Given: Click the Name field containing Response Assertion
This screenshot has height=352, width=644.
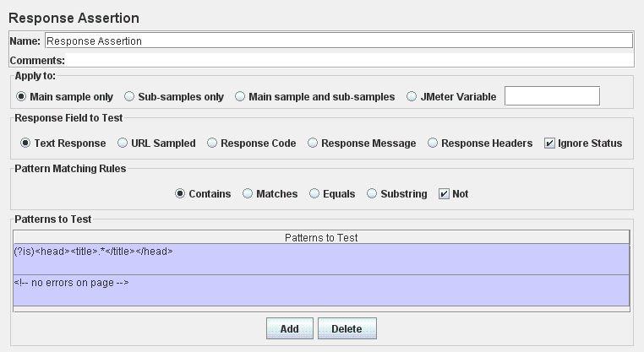Looking at the screenshot, I should [x=338, y=40].
